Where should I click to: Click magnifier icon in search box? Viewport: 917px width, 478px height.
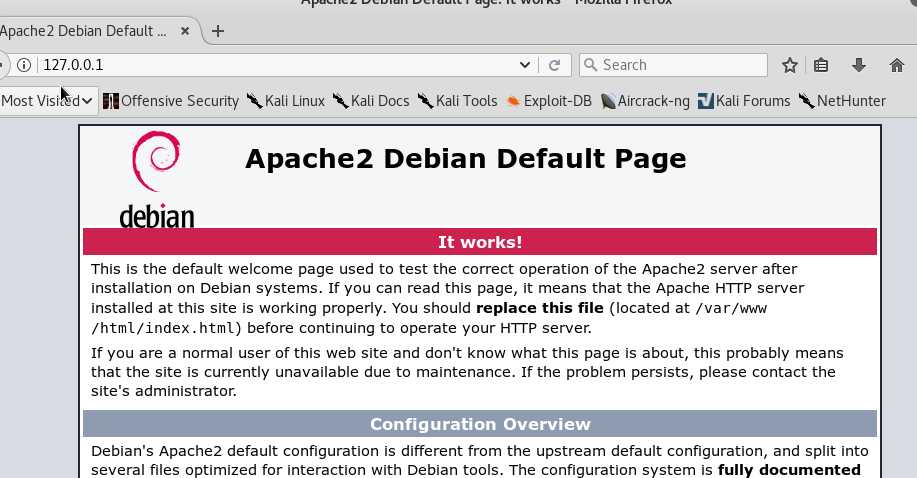coord(591,65)
